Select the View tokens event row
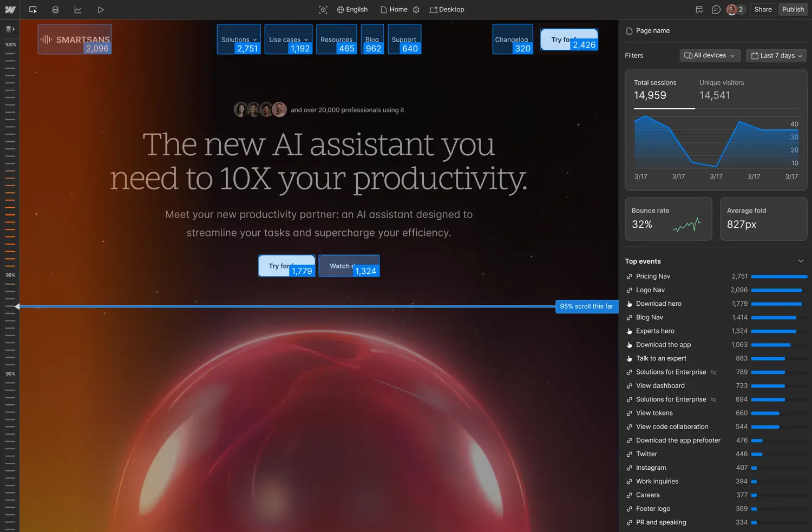Screen dimensions: 812x532 (x=716, y=413)
